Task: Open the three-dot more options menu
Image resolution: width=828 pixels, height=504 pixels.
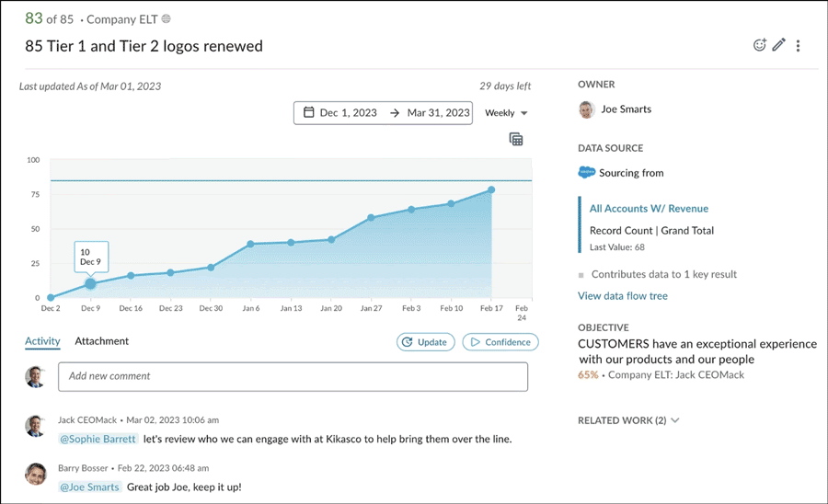Action: [x=798, y=45]
